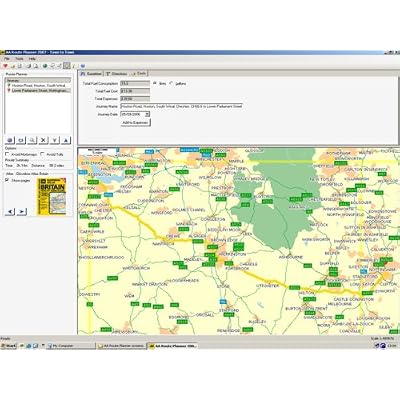Open the File menu
The image size is (400, 400).
point(7,59)
